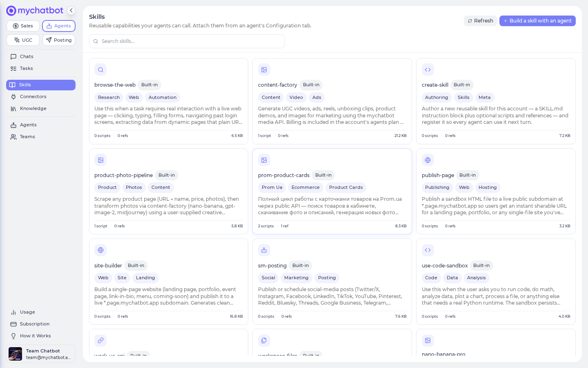Open the publish-page skill title

tap(438, 175)
